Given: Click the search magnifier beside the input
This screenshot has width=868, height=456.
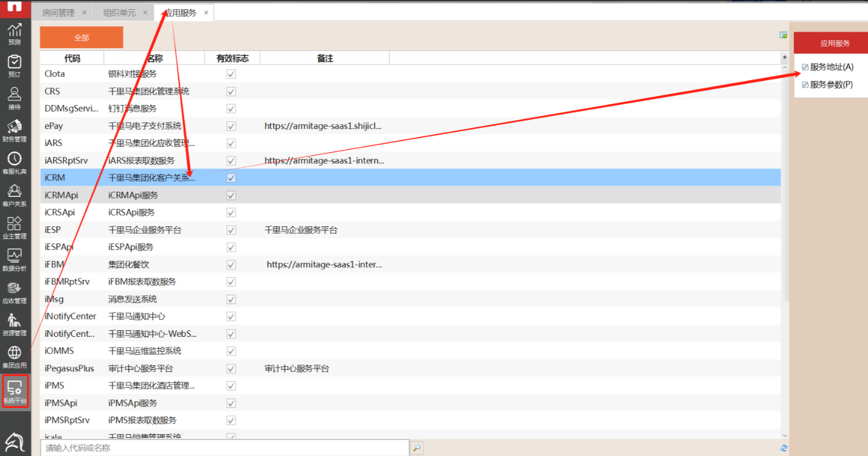Looking at the screenshot, I should click(x=417, y=448).
